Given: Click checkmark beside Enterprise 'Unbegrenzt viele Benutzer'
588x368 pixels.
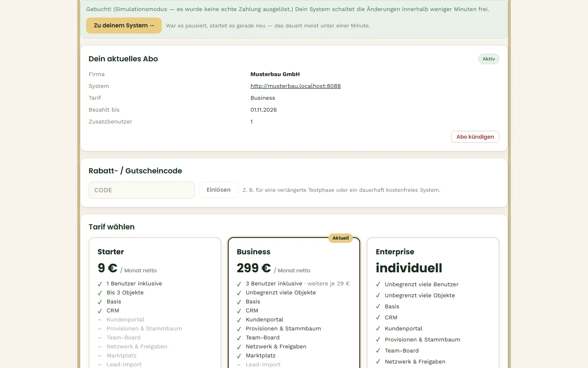Looking at the screenshot, I should [378, 284].
